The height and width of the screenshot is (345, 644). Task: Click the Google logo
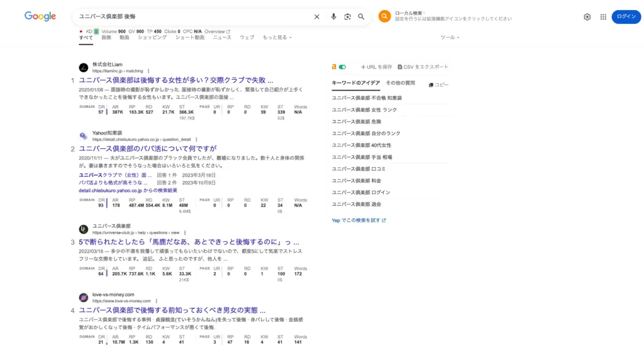tap(40, 16)
